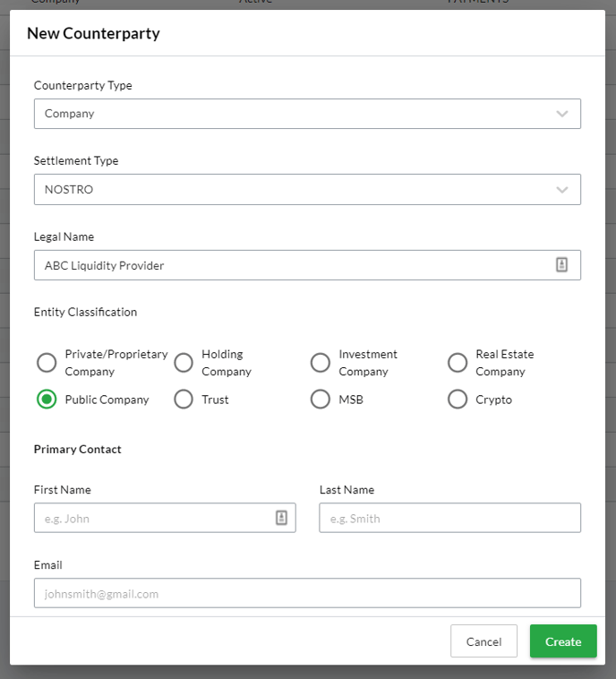Focus the Email input field
616x679 pixels.
[x=307, y=593]
